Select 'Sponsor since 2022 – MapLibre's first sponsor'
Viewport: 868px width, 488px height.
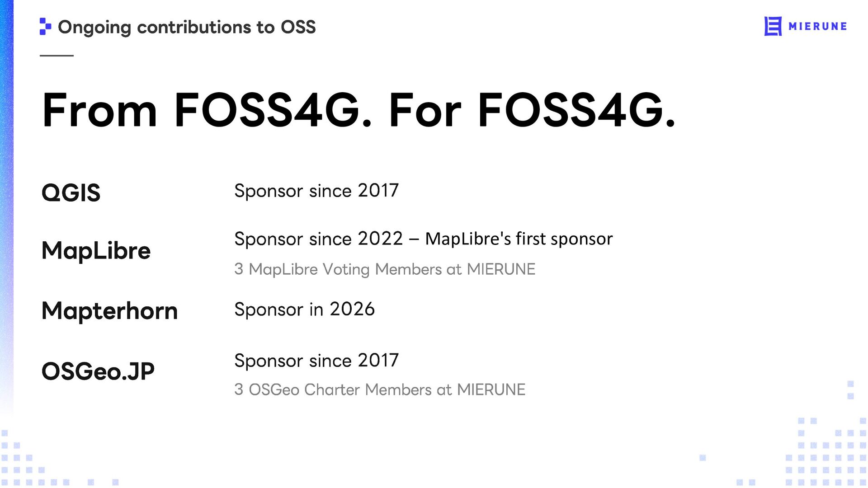click(424, 239)
